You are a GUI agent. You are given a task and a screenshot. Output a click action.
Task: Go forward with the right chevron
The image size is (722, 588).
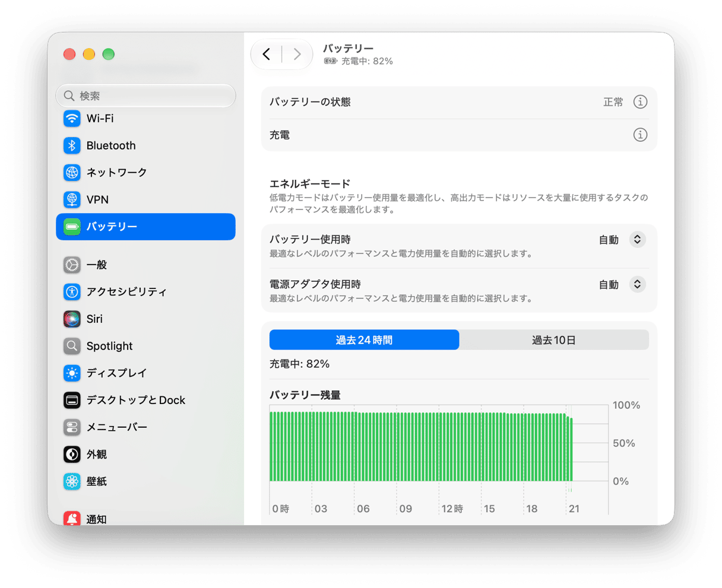click(297, 55)
